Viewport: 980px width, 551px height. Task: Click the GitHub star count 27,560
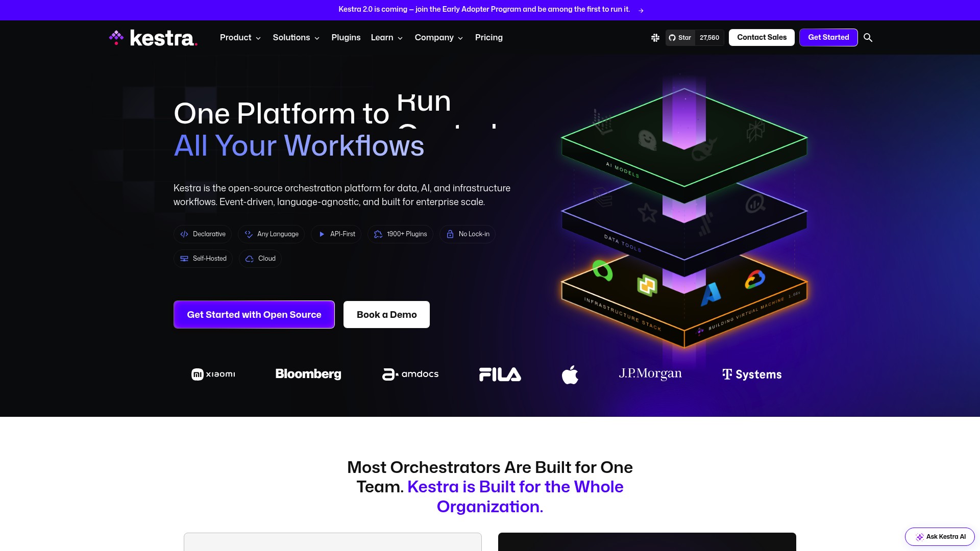(x=709, y=38)
